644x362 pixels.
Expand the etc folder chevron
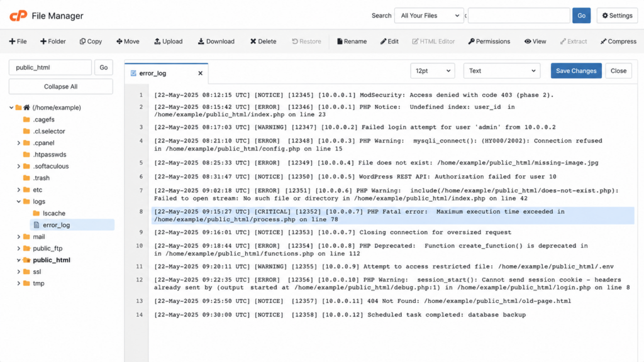pos(18,190)
